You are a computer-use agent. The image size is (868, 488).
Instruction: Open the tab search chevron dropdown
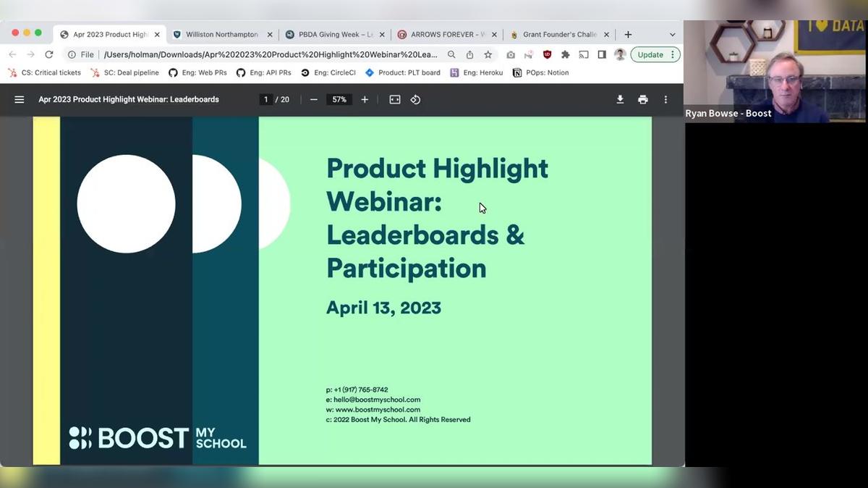coord(672,34)
